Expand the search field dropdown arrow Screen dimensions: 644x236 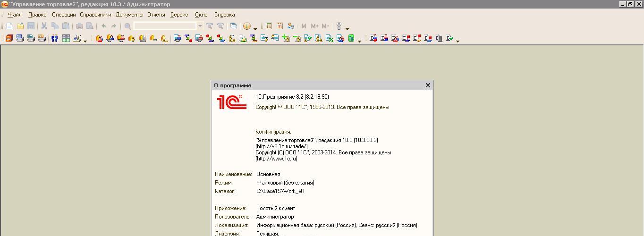[200, 26]
